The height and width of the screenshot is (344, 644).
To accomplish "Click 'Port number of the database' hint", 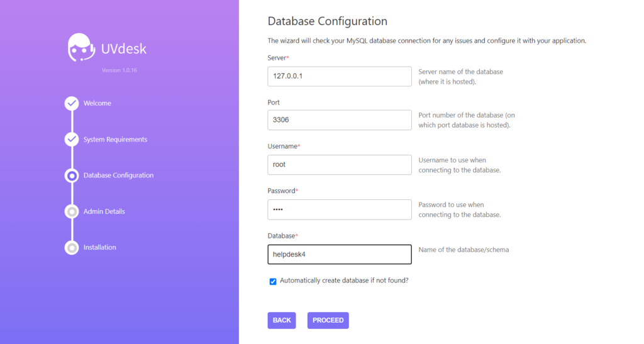I will tap(467, 120).
